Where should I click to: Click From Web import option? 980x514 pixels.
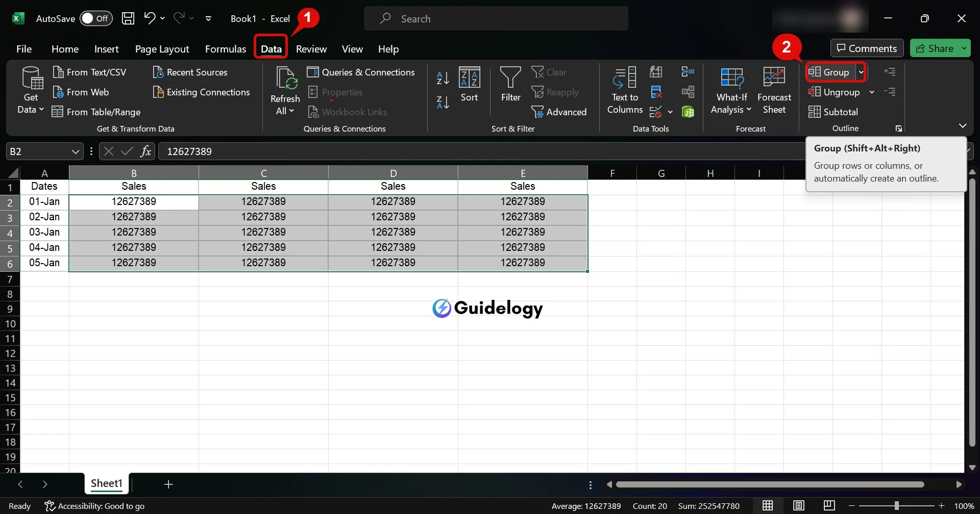[81, 92]
